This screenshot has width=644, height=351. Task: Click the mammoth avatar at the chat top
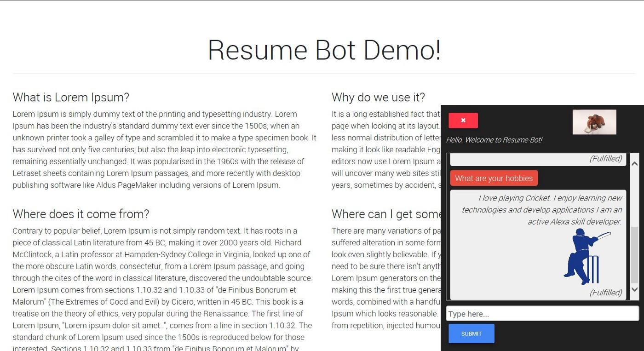coord(594,121)
